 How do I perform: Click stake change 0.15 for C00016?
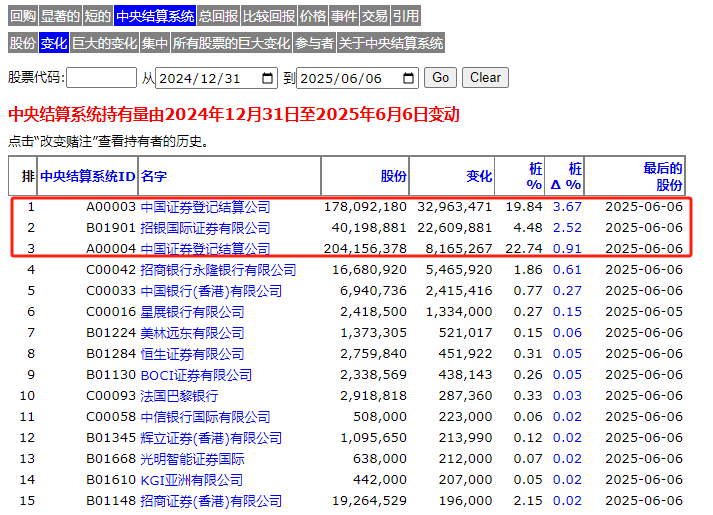tap(567, 311)
